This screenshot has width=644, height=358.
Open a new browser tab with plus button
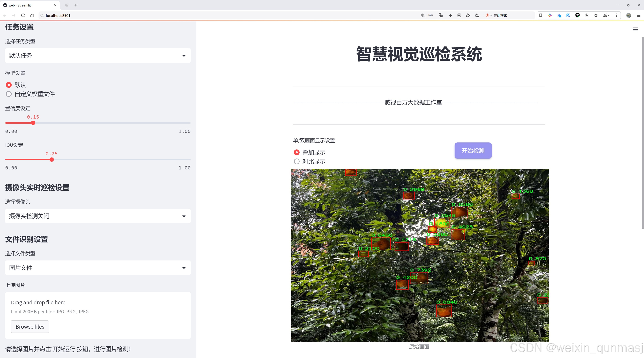tap(76, 5)
